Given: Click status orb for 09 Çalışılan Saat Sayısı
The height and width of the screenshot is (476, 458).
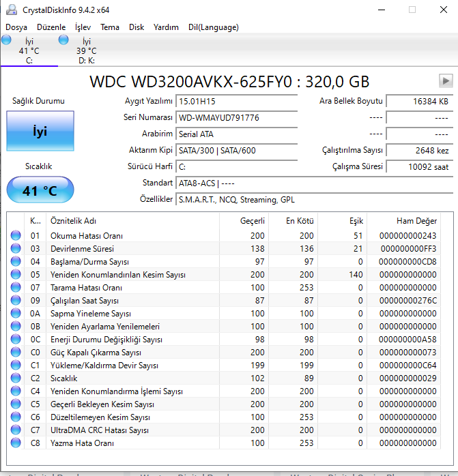Looking at the screenshot, I should click(x=16, y=300).
